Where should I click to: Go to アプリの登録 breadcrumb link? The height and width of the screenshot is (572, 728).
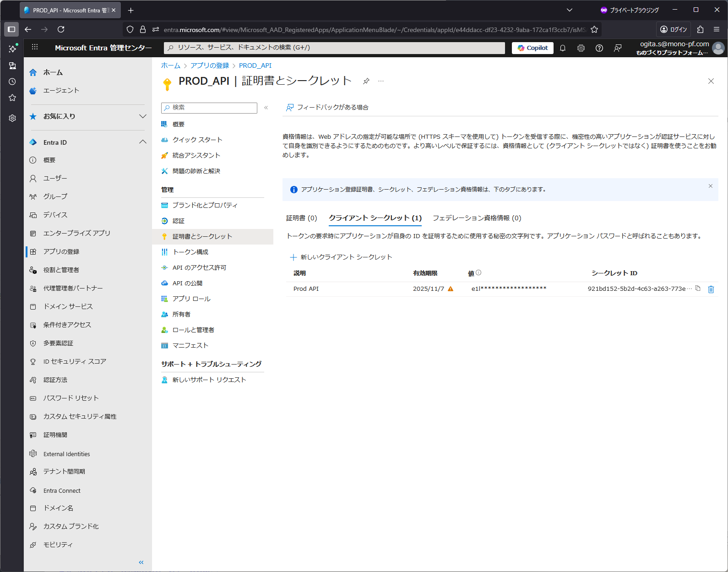(210, 65)
